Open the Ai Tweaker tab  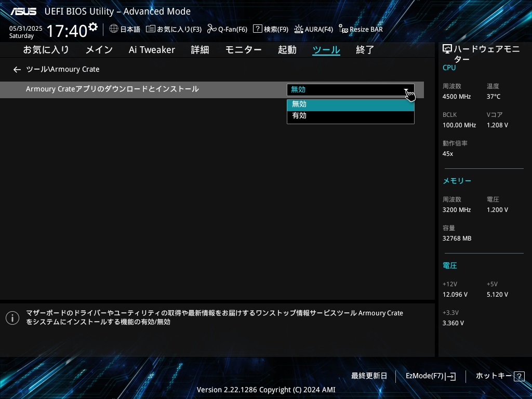click(x=152, y=50)
